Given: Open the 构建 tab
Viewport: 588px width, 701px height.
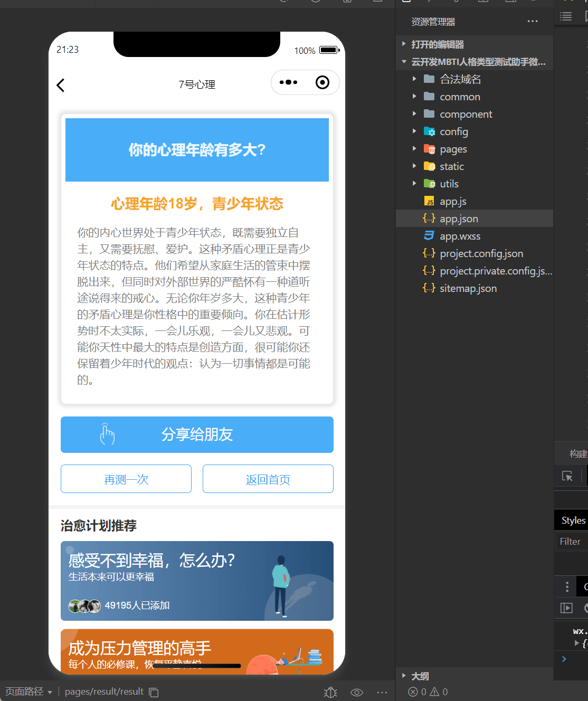Looking at the screenshot, I should (578, 454).
